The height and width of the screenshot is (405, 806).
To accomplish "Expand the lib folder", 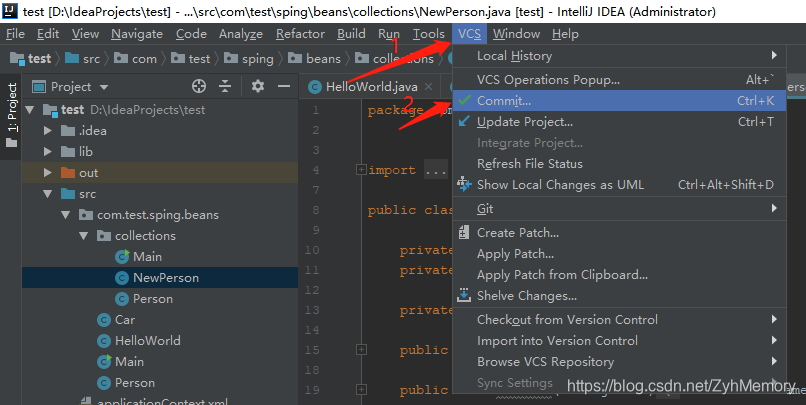I will tap(48, 152).
